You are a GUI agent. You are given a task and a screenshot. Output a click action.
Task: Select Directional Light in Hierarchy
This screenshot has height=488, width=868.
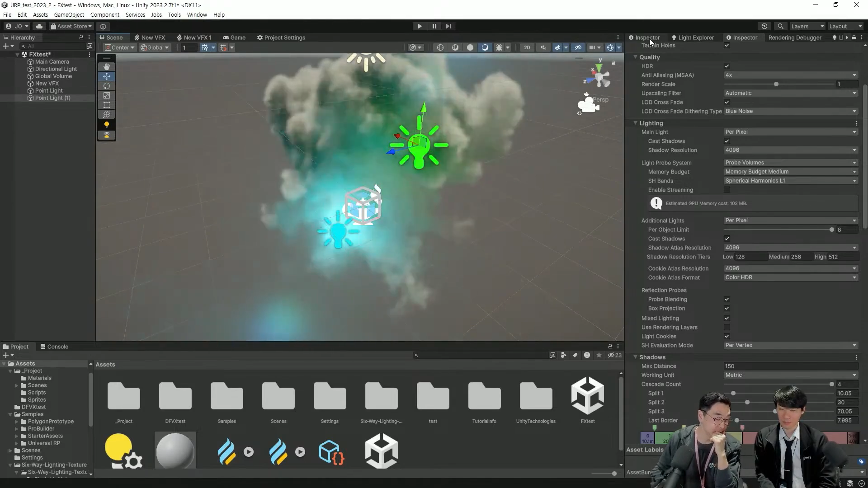[x=56, y=69]
